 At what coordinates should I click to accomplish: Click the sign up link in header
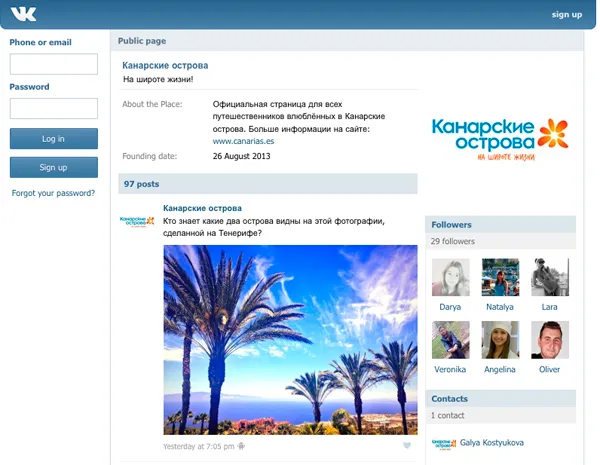pos(566,15)
